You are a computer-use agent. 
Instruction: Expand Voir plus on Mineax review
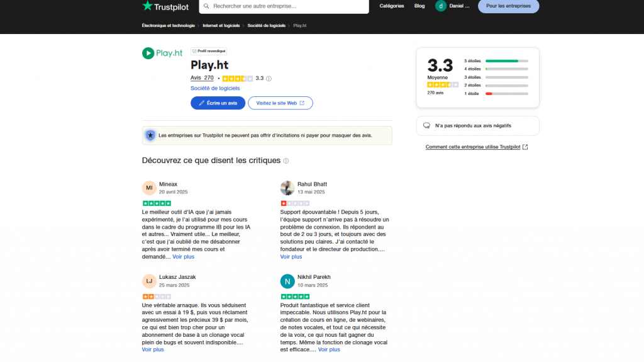183,257
